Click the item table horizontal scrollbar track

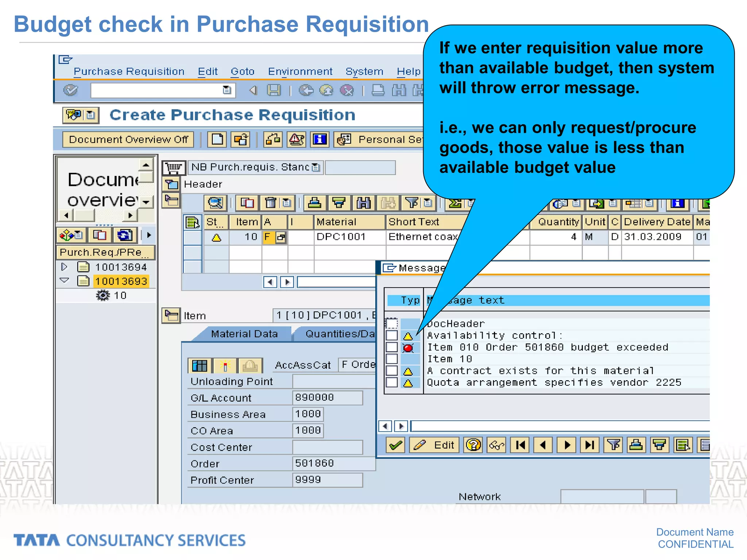pos(337,282)
